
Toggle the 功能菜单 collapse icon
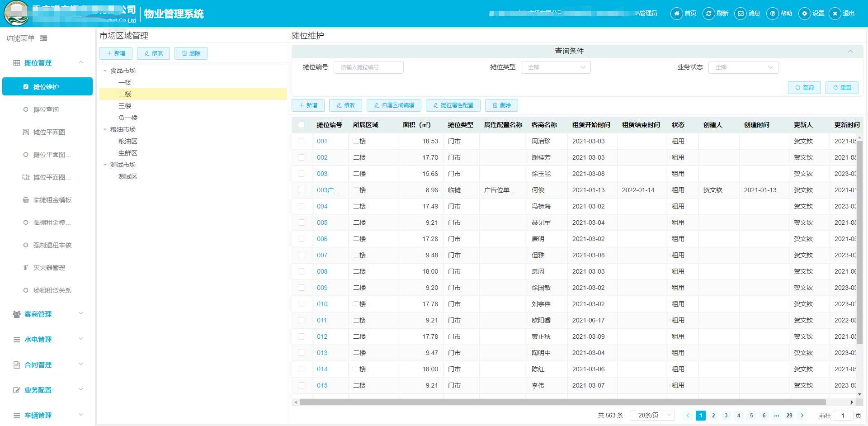click(43, 38)
